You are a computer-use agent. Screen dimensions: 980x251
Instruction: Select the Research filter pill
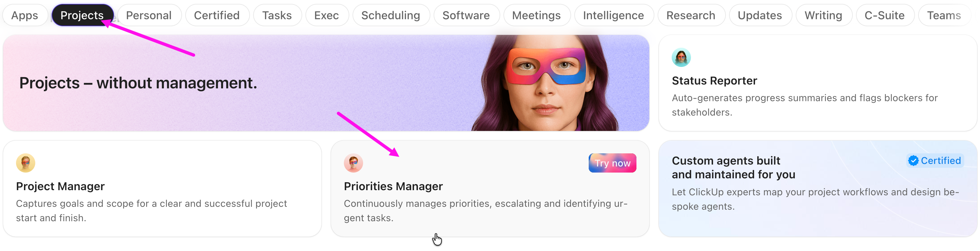coord(691,15)
